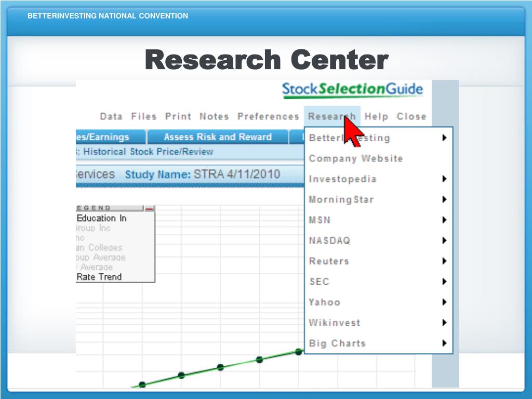Viewport: 532px width, 399px height.
Task: Open the Print menu
Action: 178,116
